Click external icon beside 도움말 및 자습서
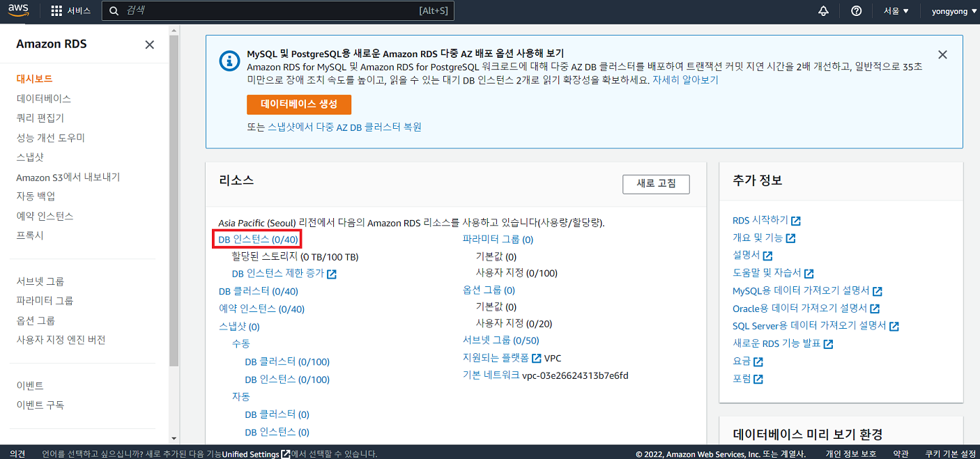The height and width of the screenshot is (459, 980). 809,274
